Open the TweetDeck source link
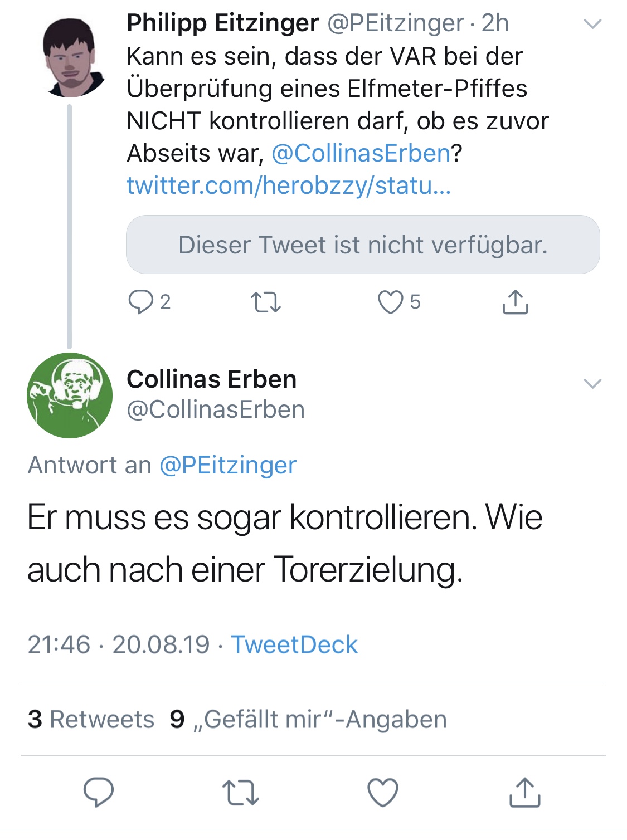627x840 pixels. coord(294,644)
